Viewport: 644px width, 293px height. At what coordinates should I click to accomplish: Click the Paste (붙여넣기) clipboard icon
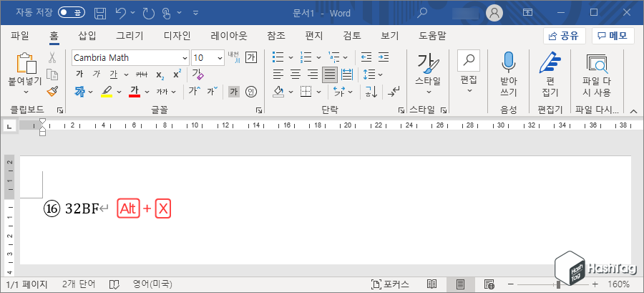[26, 63]
